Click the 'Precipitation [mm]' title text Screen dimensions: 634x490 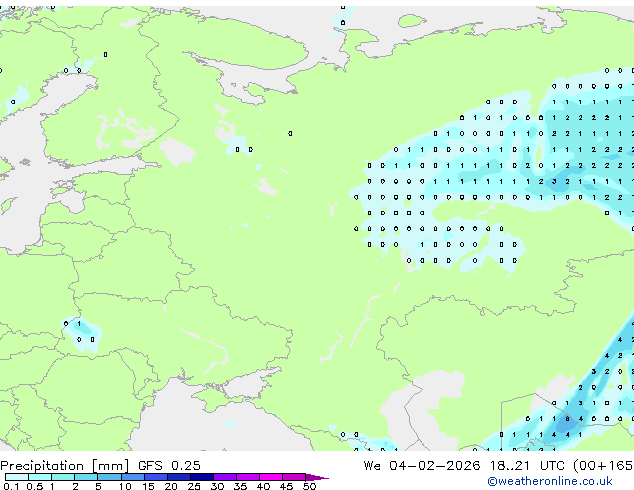tap(65, 466)
